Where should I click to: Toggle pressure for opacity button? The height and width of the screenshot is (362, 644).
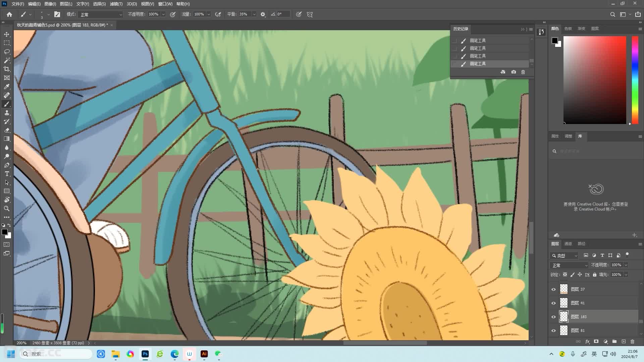tap(173, 14)
